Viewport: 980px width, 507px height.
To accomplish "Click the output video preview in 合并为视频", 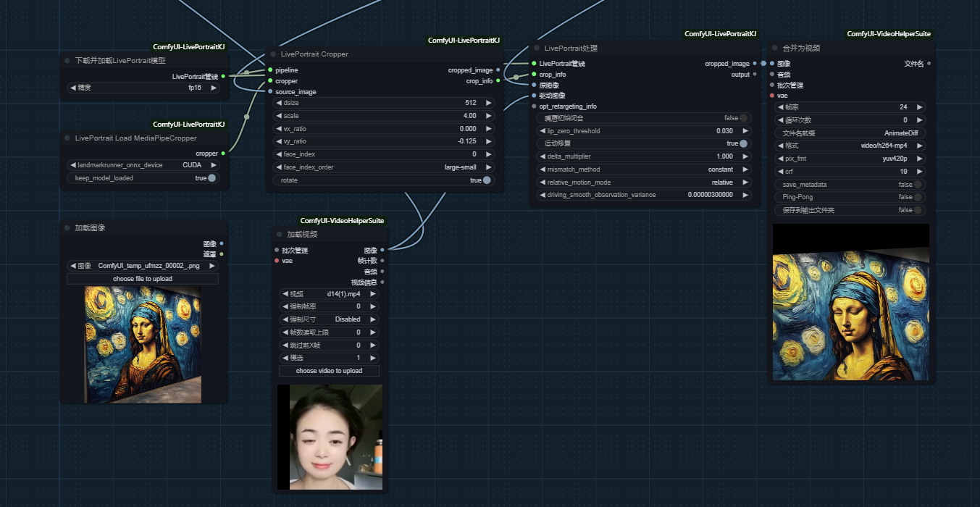I will click(851, 302).
